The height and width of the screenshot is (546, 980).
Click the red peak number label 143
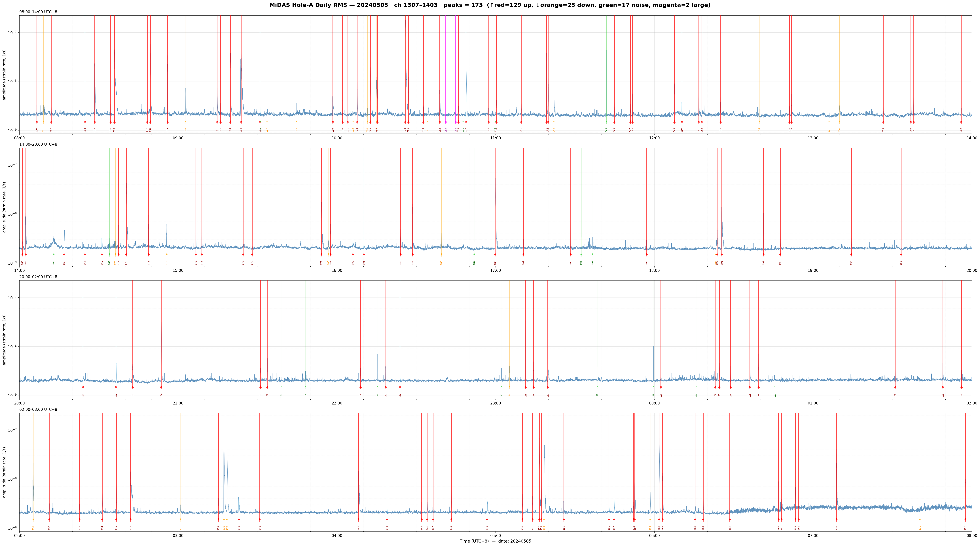358,528
